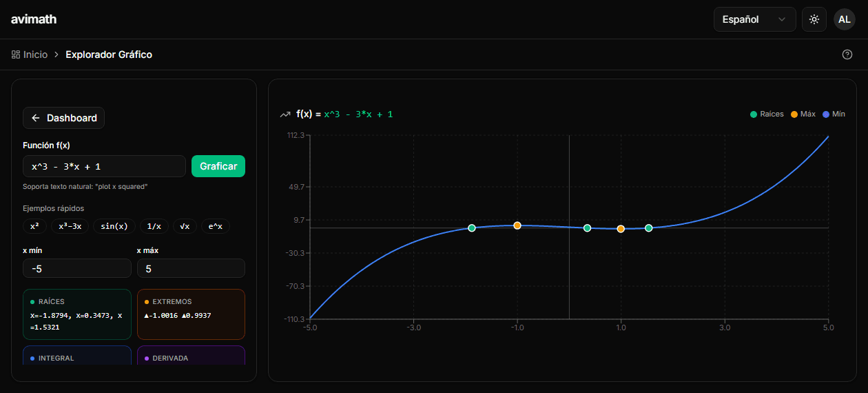Screen dimensions: 868x393
Task: Click the trend line icon beside f(x)
Action: tap(285, 114)
